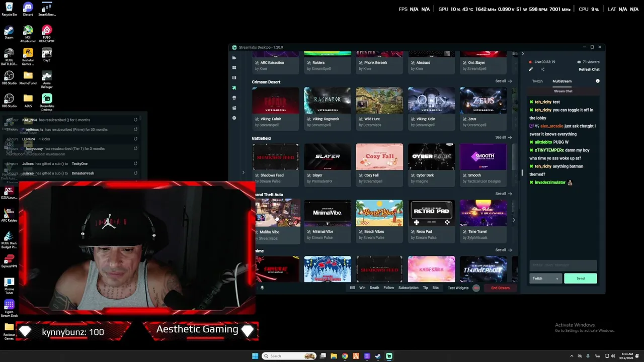
Task: Show next Grand Theft Auto themes with the chevron
Action: 513,220
